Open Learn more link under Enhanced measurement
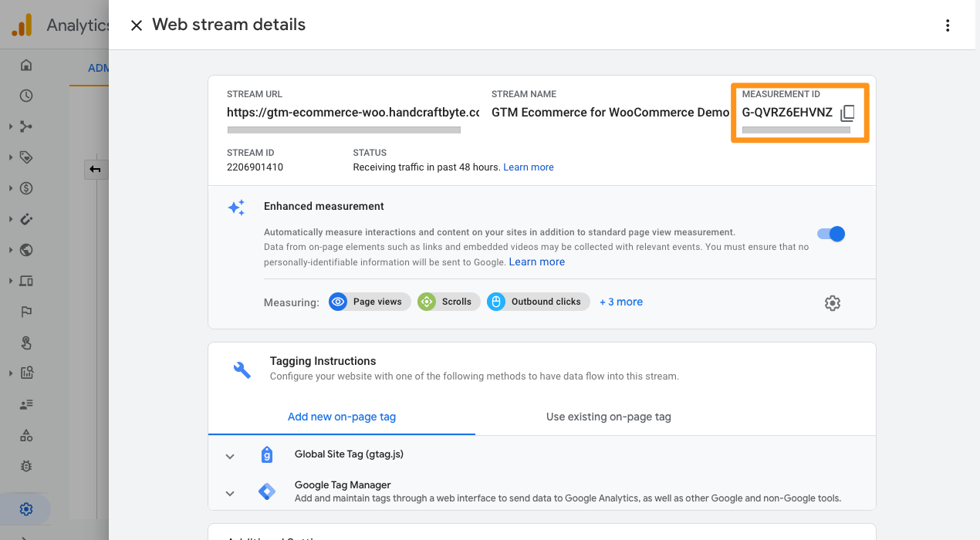This screenshot has height=540, width=980. point(537,262)
